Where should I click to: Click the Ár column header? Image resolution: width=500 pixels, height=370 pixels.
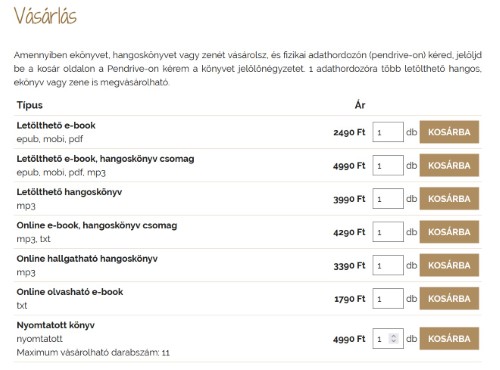pos(360,105)
